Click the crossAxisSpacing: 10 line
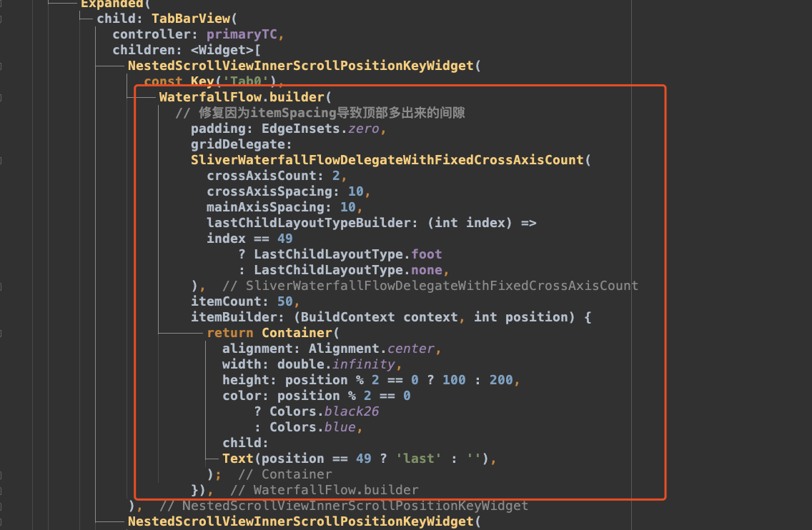812x530 pixels. coord(289,191)
